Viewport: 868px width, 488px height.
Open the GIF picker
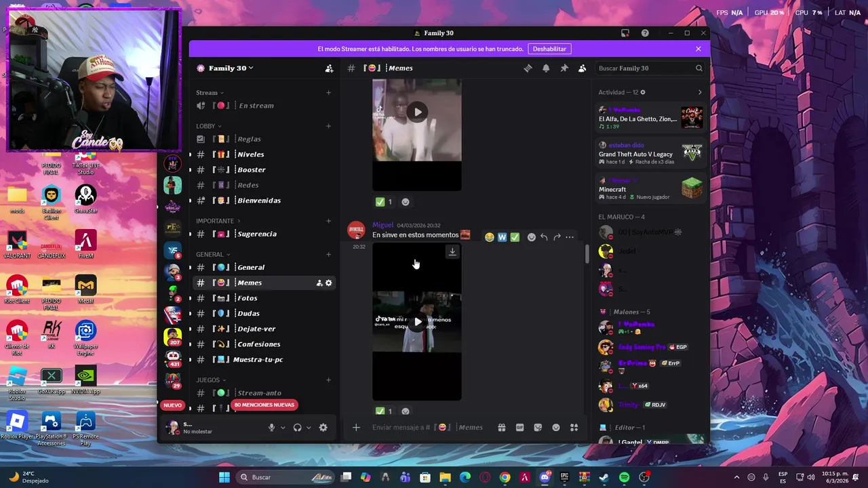tap(519, 427)
